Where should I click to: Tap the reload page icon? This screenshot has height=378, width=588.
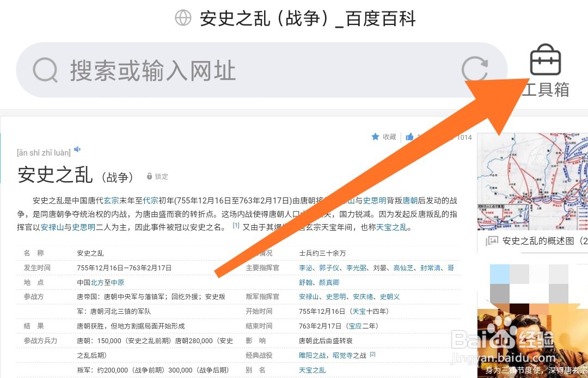coord(474,70)
